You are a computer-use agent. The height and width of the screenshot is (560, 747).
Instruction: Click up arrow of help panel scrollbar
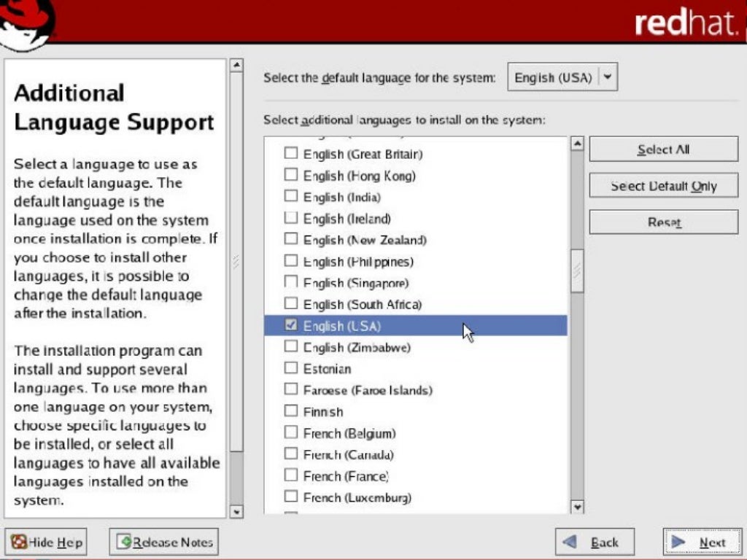pyautogui.click(x=236, y=65)
